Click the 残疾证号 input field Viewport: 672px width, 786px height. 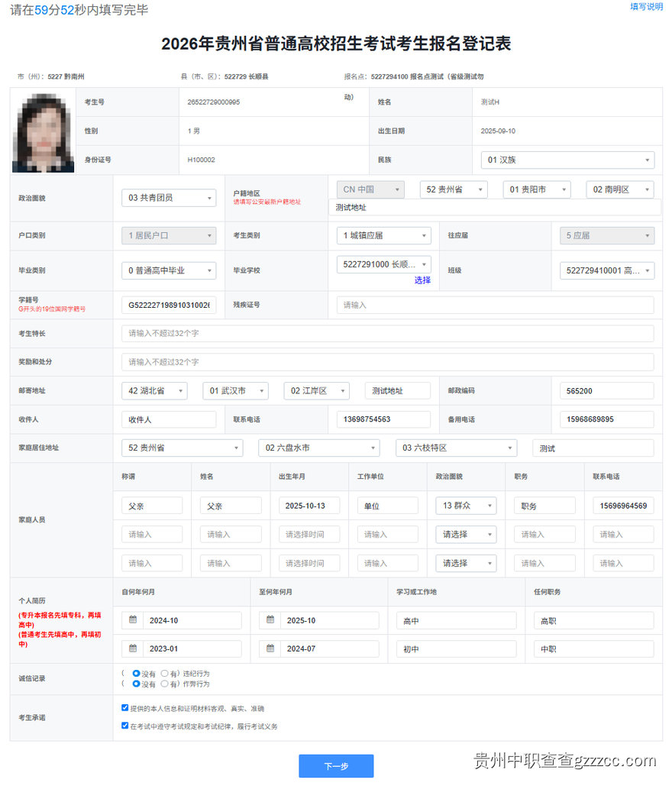[x=494, y=305]
